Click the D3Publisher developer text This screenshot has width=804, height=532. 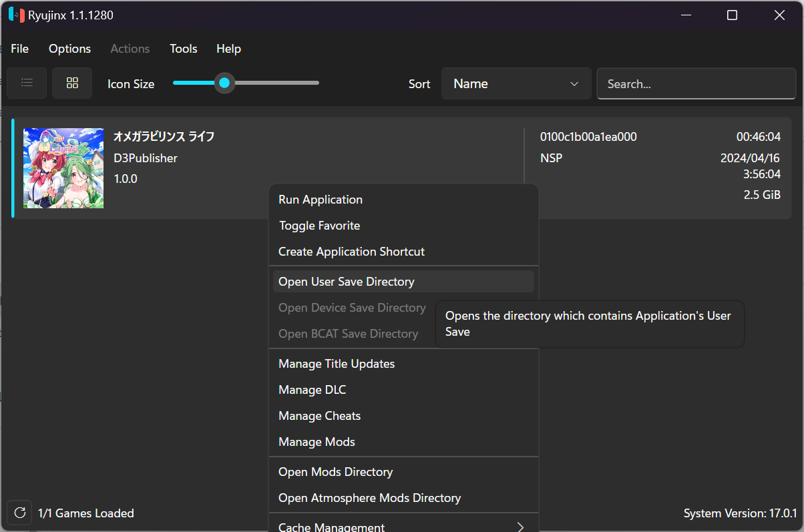point(146,158)
